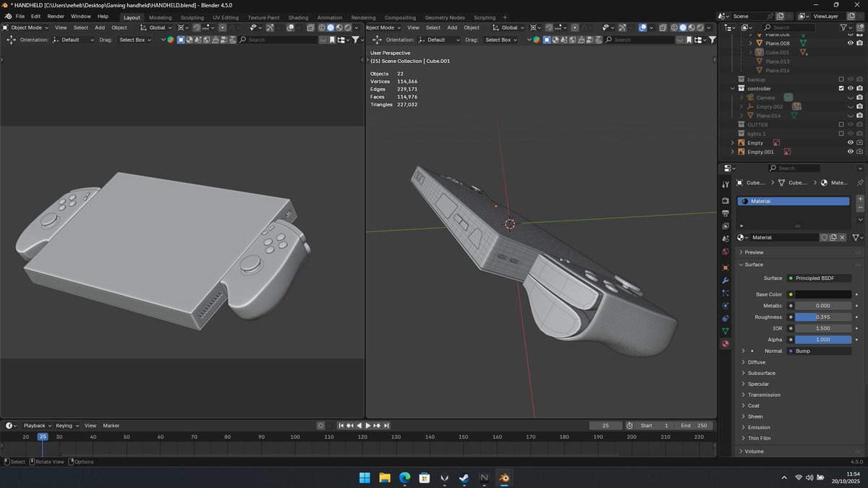
Task: Open the Scene properties tab icon
Action: coord(726,239)
